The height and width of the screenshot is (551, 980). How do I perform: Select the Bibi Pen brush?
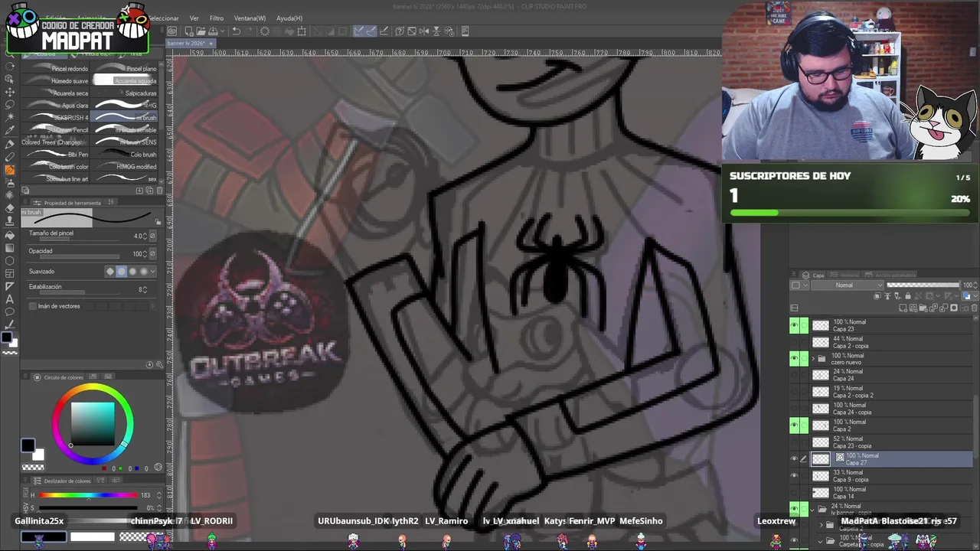pos(55,154)
